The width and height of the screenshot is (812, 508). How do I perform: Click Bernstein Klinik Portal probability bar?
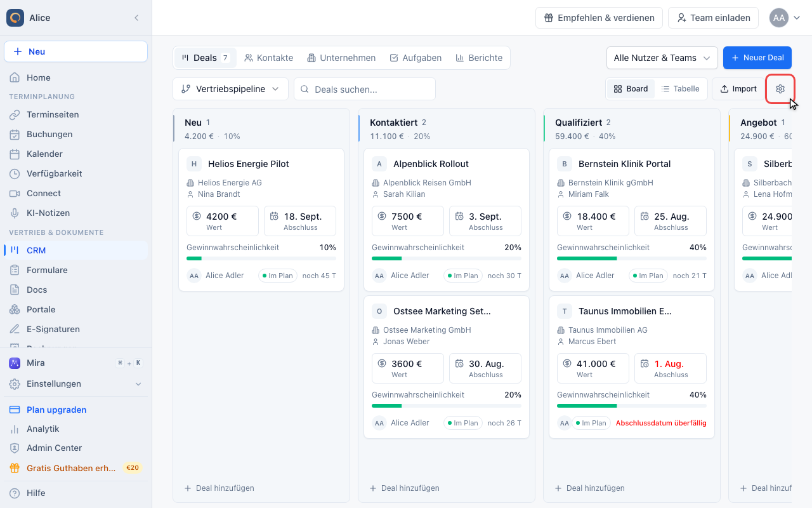click(632, 258)
